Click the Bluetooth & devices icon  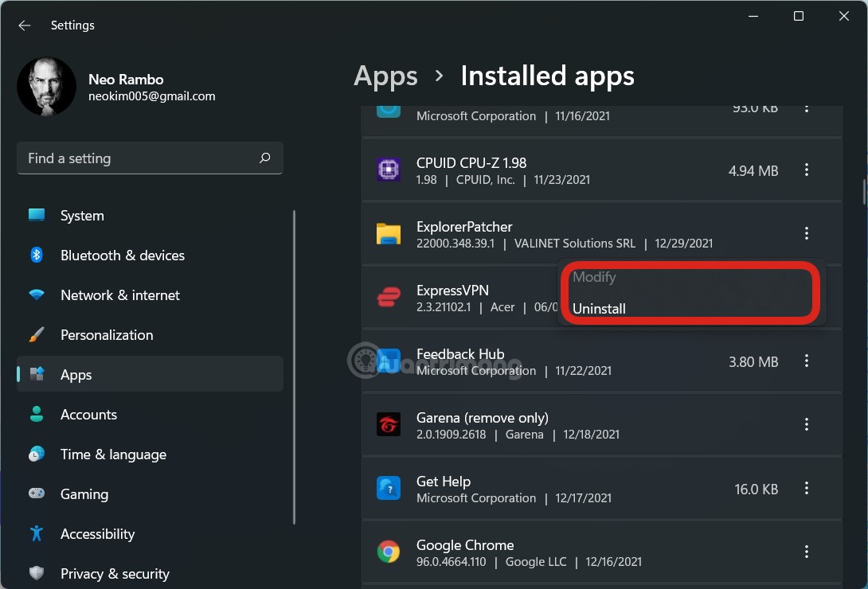pyautogui.click(x=37, y=255)
